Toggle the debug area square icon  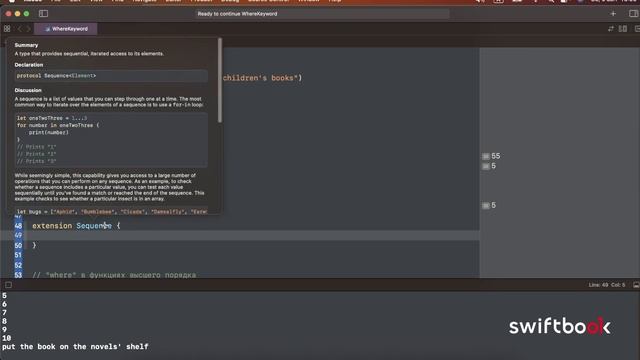click(8, 285)
